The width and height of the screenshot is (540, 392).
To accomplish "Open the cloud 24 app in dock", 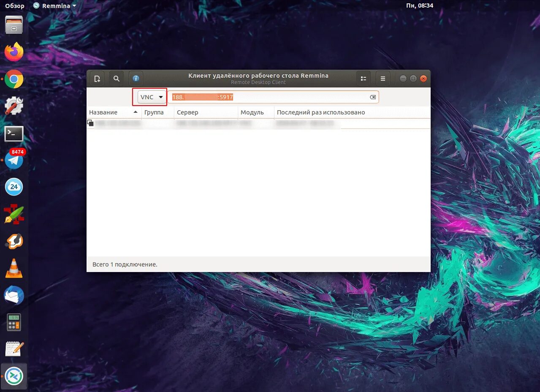I will tap(14, 187).
